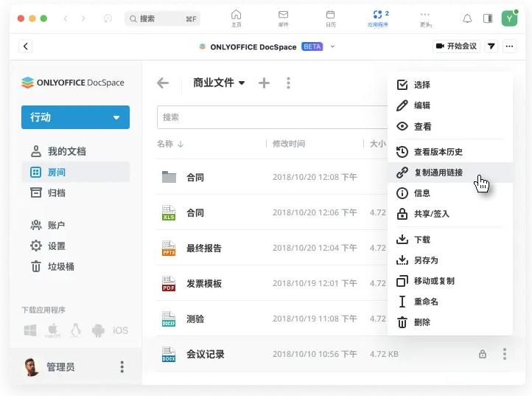The image size is (532, 396).
Task: Click the macOS app download icon
Action: [52, 330]
